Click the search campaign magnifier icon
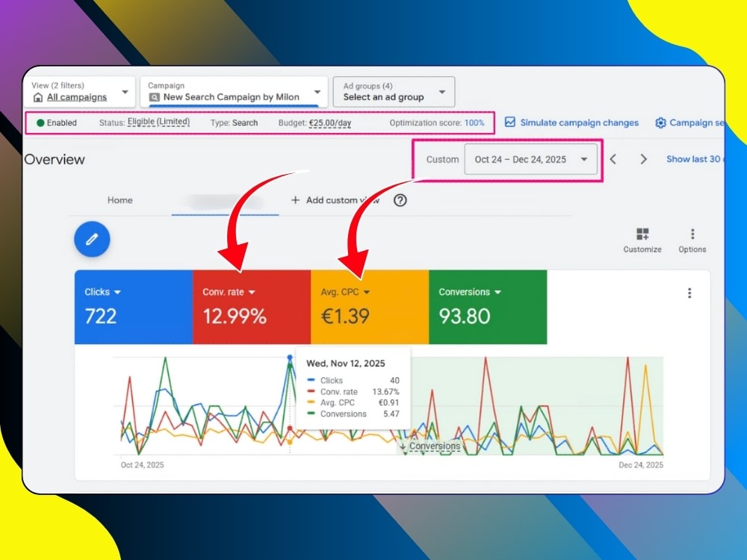 point(155,97)
